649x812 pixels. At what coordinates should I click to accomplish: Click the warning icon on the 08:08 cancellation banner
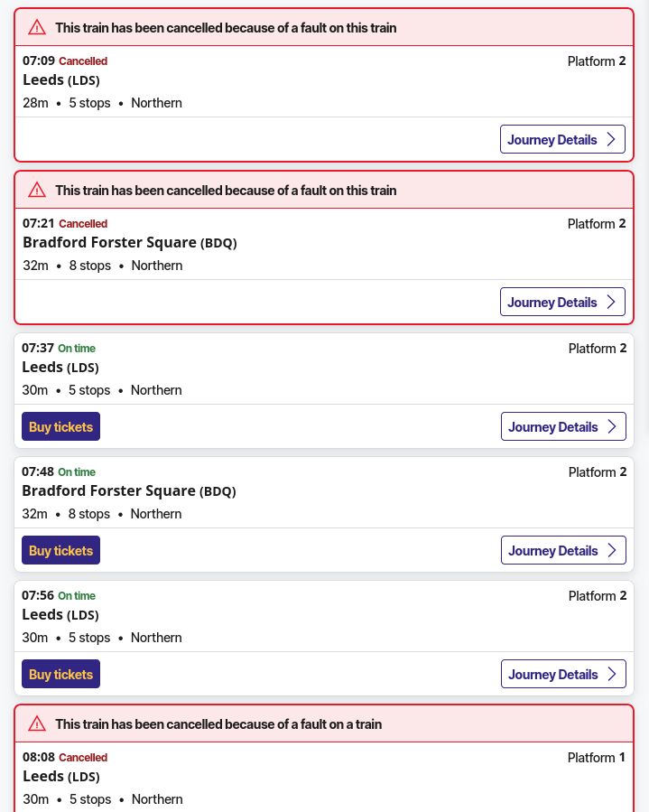37,723
